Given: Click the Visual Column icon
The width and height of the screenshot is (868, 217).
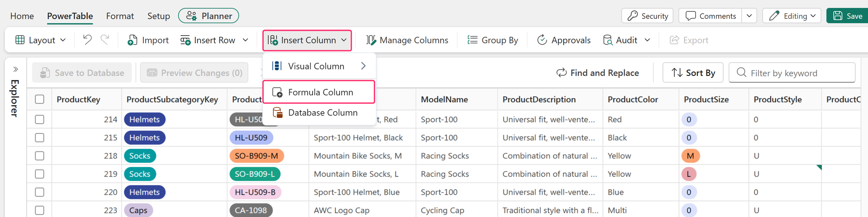Looking at the screenshot, I should point(277,66).
